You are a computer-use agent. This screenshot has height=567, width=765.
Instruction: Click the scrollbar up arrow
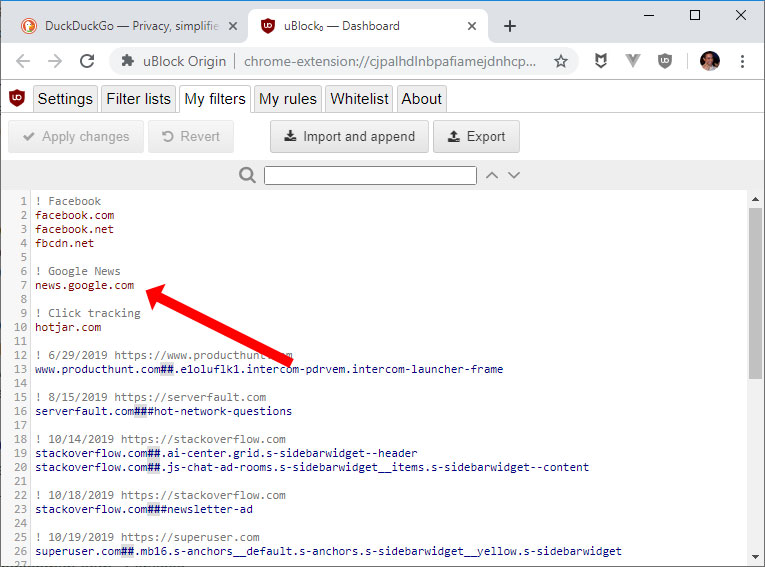pyautogui.click(x=755, y=199)
